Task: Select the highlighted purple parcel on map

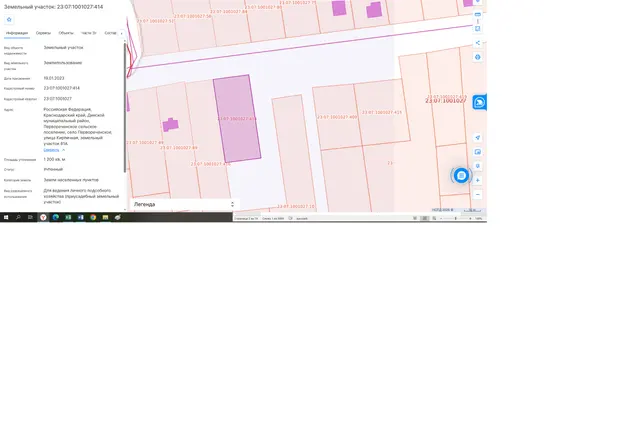Action: pyautogui.click(x=237, y=118)
